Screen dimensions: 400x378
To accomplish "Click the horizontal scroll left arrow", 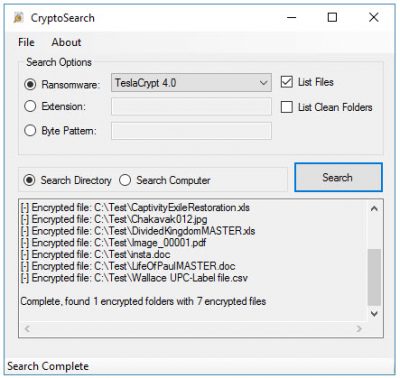I will [x=28, y=329].
